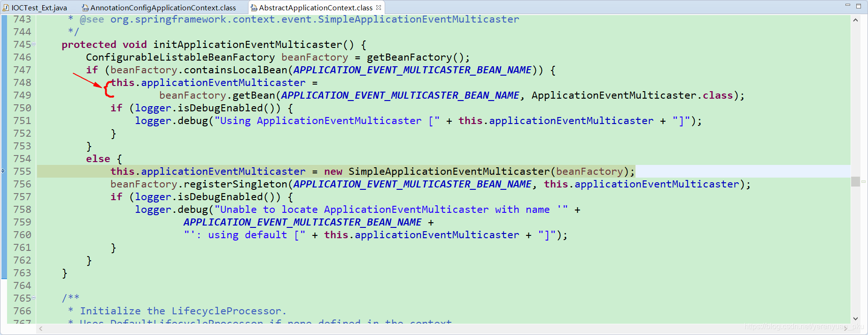This screenshot has height=335, width=868.
Task: Maximize the editor area
Action: pyautogui.click(x=859, y=6)
